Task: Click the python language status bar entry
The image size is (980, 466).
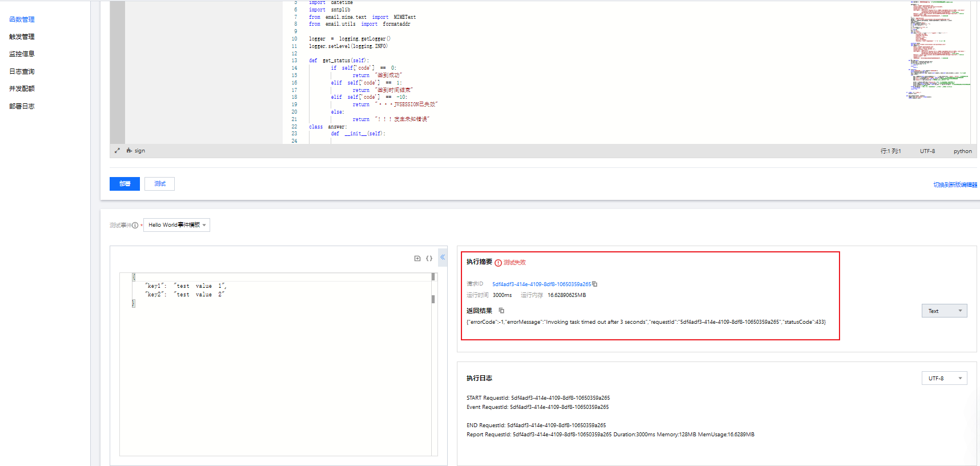Action: tap(962, 151)
